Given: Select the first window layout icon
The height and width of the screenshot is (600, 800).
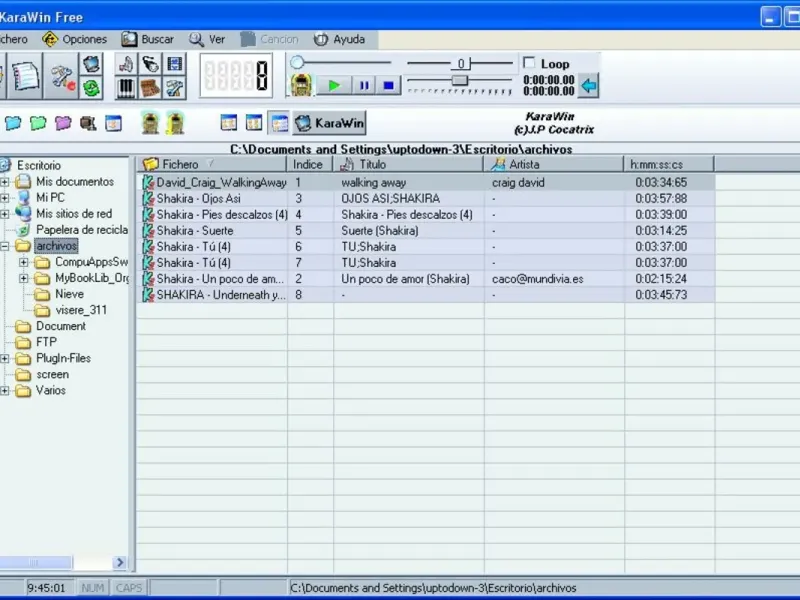Looking at the screenshot, I should click(229, 122).
